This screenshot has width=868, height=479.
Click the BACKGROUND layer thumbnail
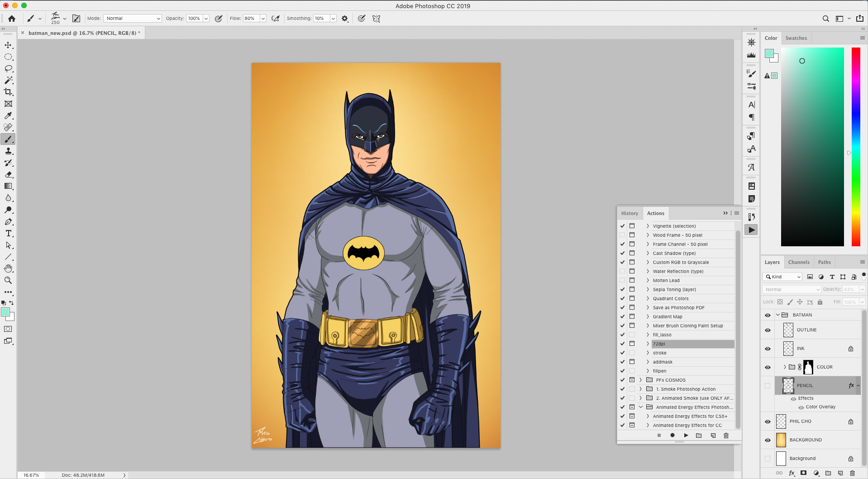[x=781, y=440]
